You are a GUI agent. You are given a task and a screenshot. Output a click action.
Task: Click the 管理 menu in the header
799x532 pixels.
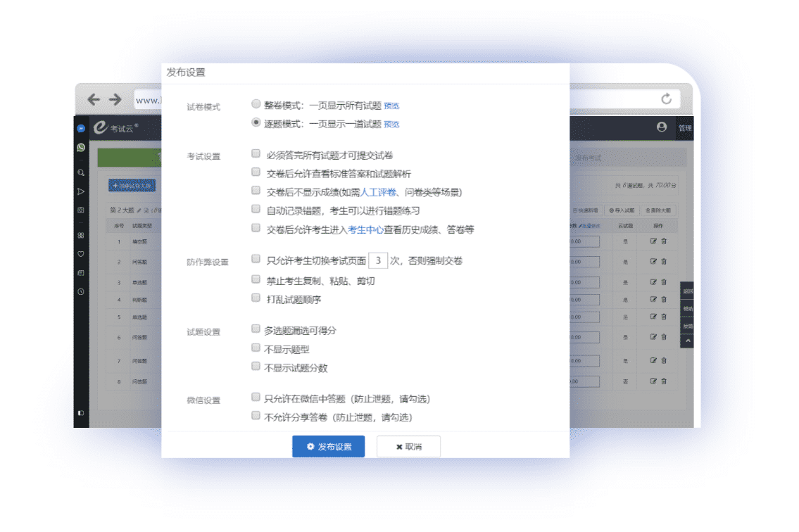click(x=685, y=128)
